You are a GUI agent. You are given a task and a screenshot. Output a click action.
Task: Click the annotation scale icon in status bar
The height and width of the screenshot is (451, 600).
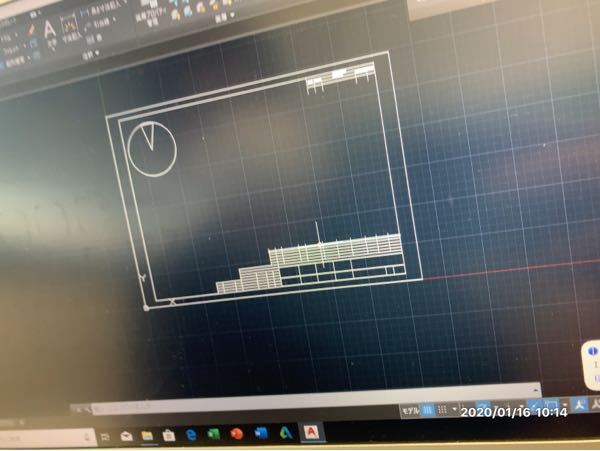578,407
